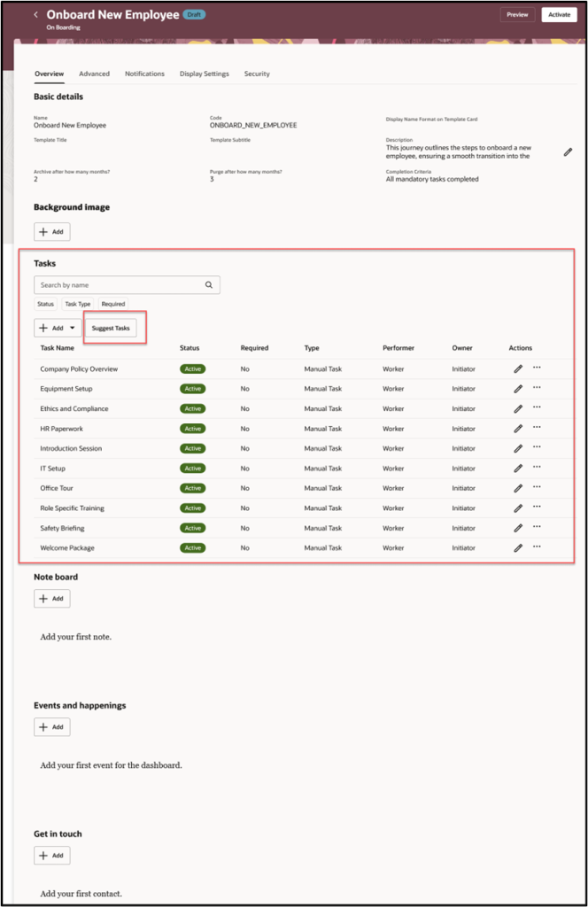Click the Owner column header
Screen dimensions: 588x907
pyautogui.click(x=462, y=348)
